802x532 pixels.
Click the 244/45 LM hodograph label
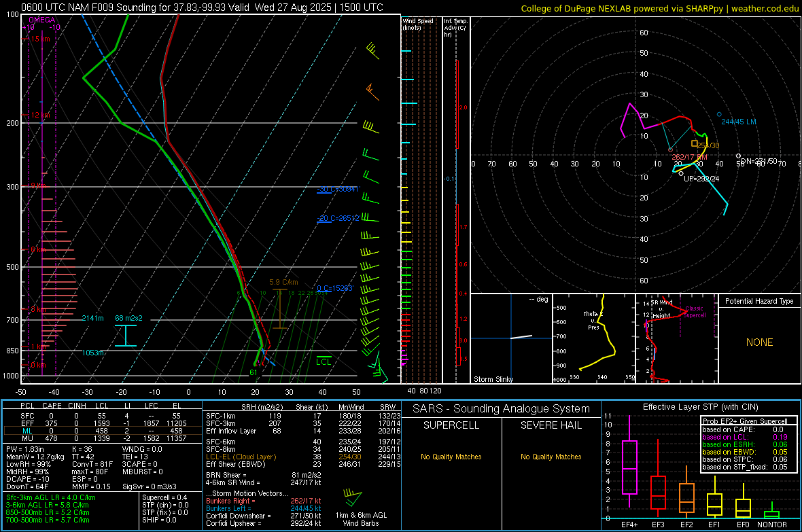pos(739,122)
